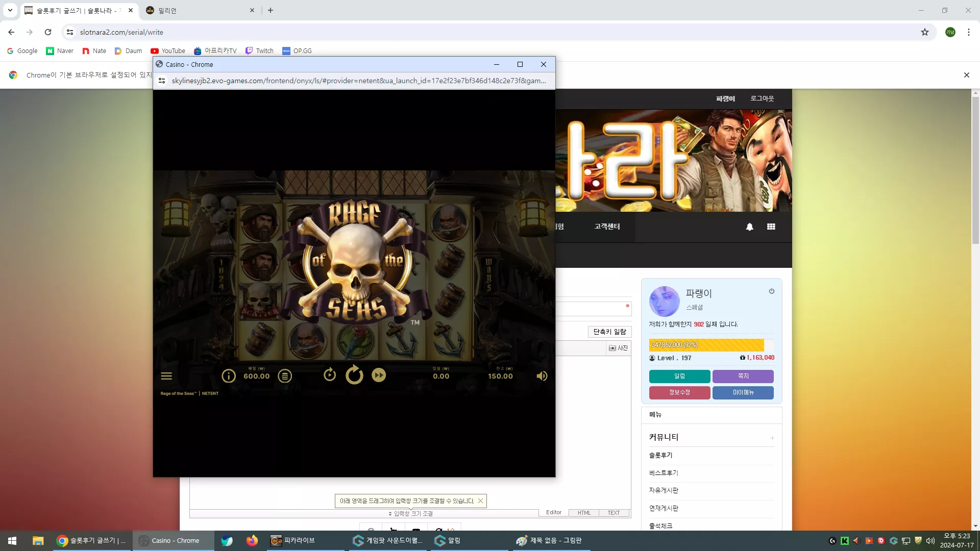View site info icon in main address bar

(x=70, y=32)
